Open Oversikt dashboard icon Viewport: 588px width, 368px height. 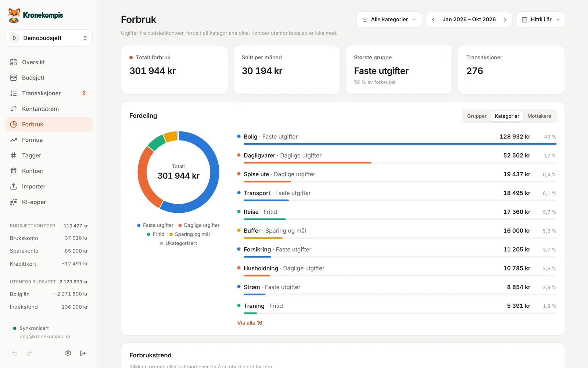pyautogui.click(x=14, y=62)
